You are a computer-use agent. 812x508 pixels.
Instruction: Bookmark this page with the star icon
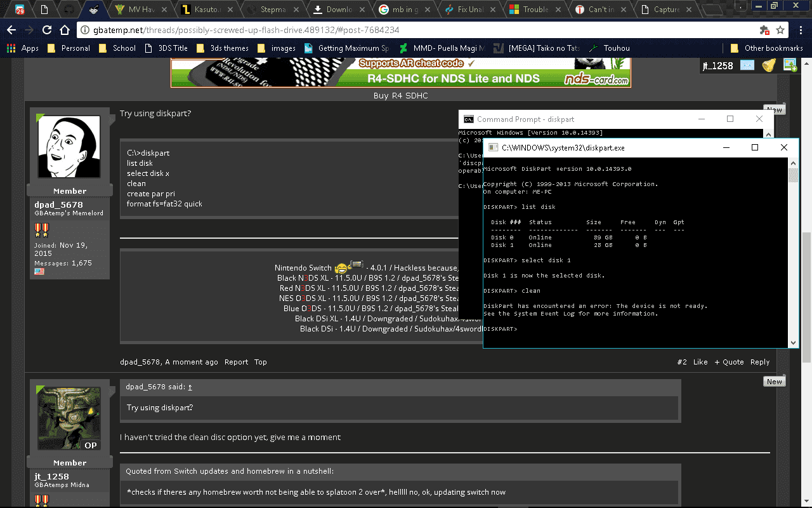(781, 30)
